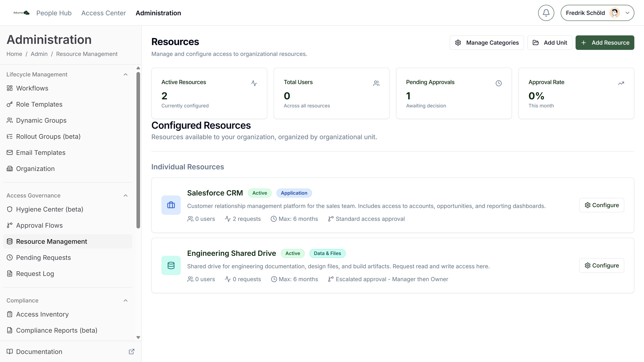Click the Compliance Reports chart icon

(x=9, y=330)
